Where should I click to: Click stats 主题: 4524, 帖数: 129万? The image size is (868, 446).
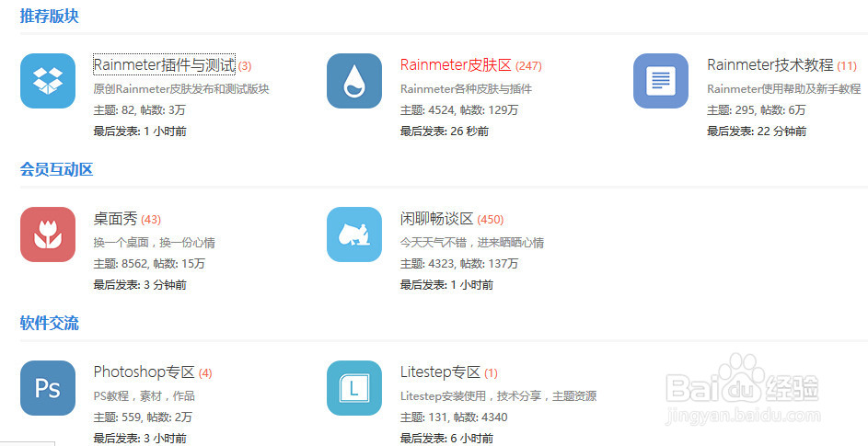[x=459, y=110]
